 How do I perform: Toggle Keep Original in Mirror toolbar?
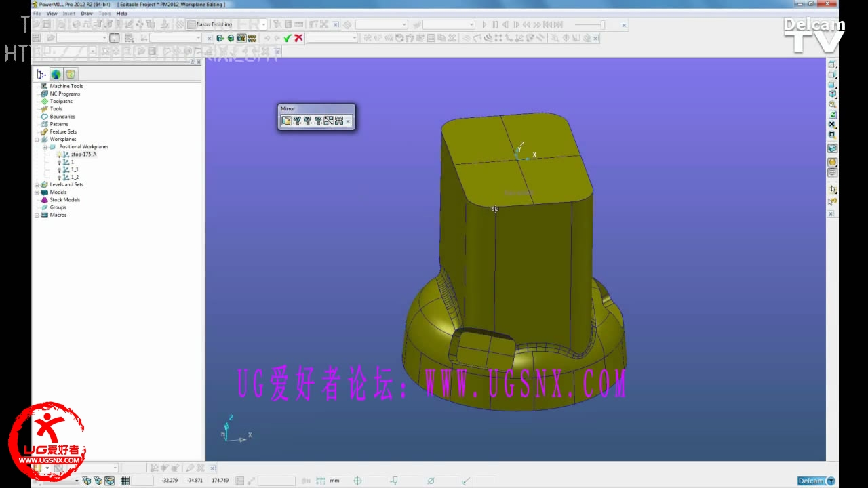coord(286,121)
